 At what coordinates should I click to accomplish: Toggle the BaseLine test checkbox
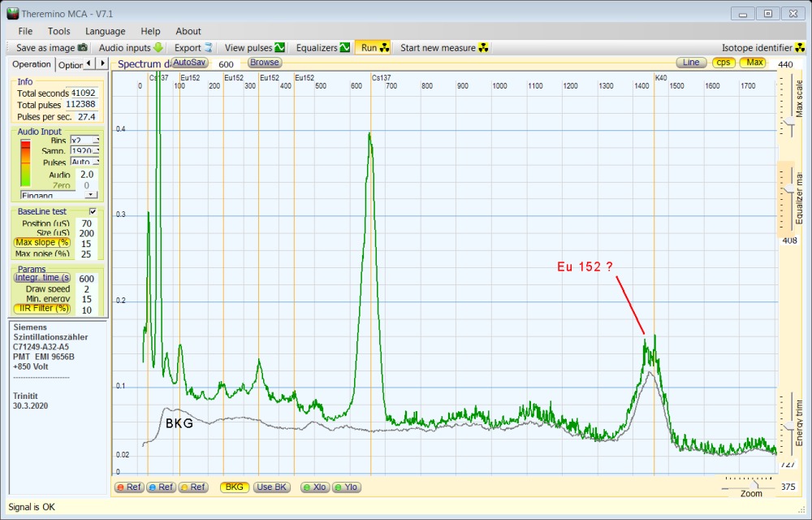tap(92, 211)
